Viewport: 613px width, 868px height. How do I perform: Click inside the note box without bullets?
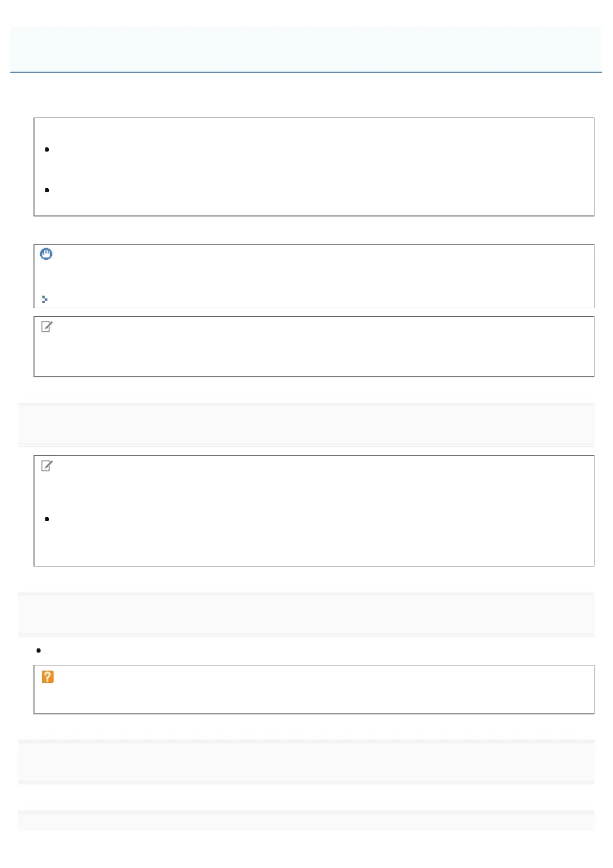(x=314, y=347)
